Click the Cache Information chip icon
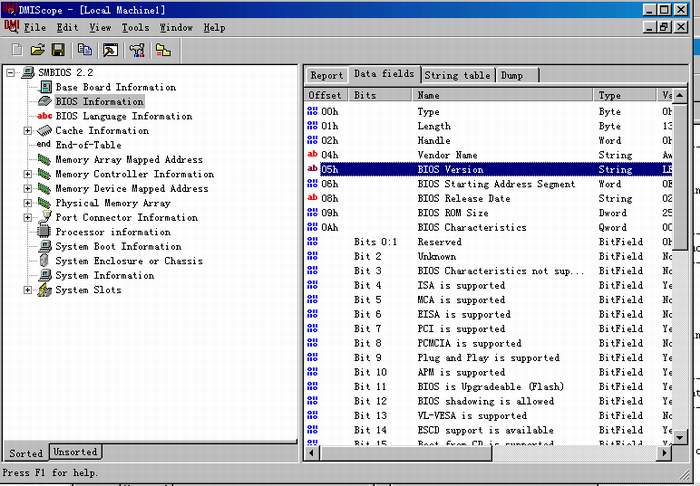This screenshot has width=700, height=486. tap(45, 130)
